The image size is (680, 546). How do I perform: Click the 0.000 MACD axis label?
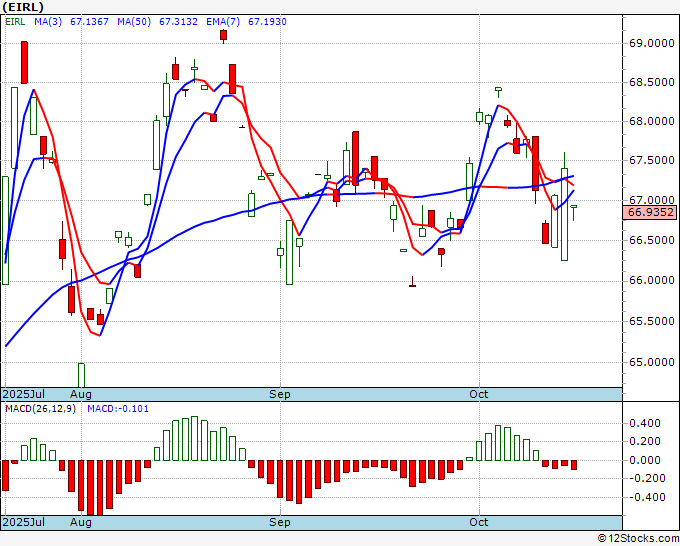coord(647,460)
